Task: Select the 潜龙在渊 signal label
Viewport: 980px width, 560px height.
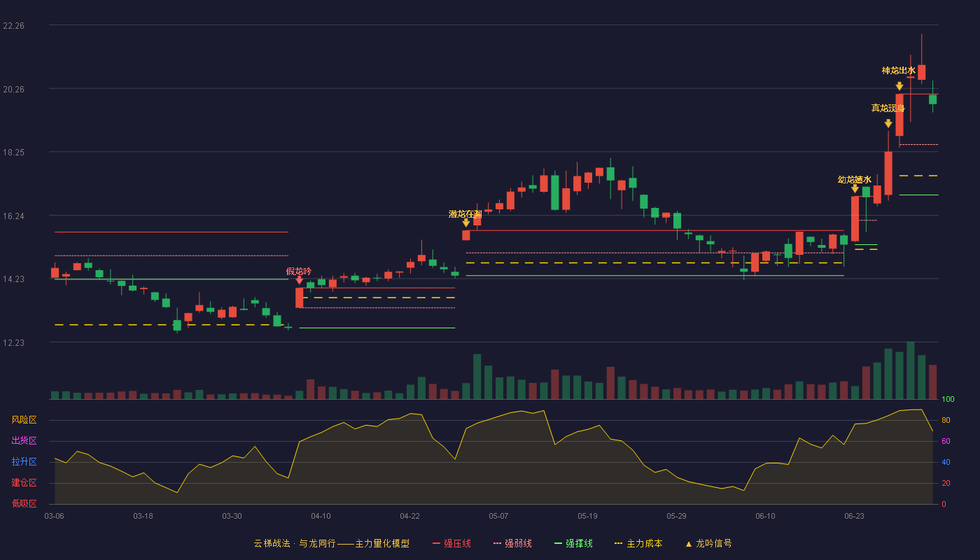Action: 465,213
